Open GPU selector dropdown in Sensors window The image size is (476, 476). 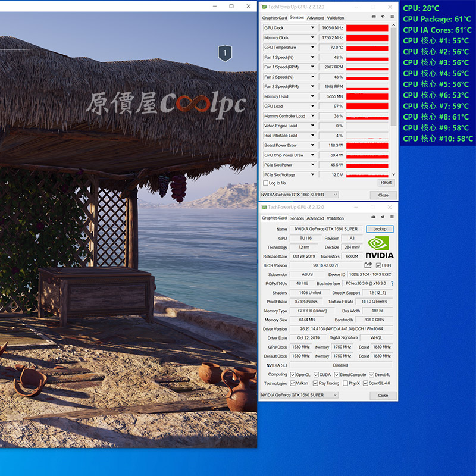(x=299, y=195)
